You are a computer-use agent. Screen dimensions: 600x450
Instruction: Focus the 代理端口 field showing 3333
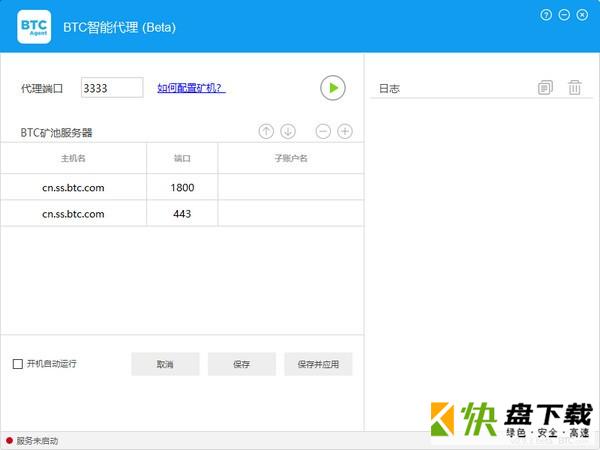(x=112, y=88)
